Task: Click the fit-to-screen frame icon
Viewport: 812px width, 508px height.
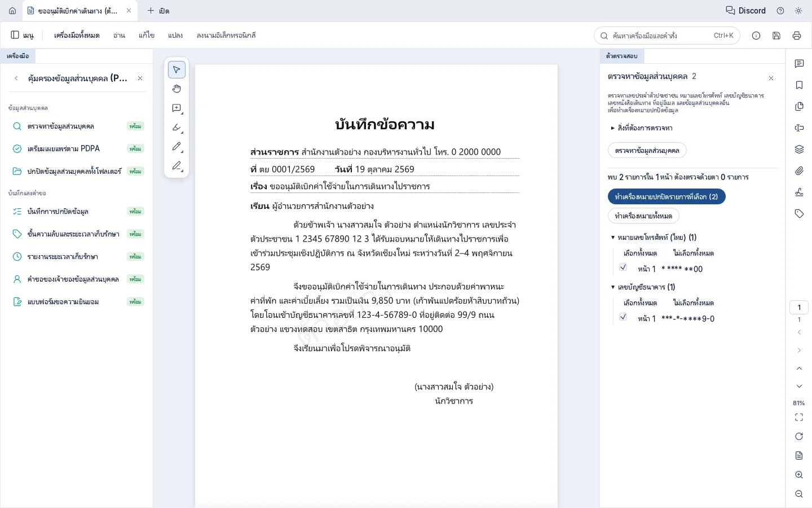Action: point(799,417)
